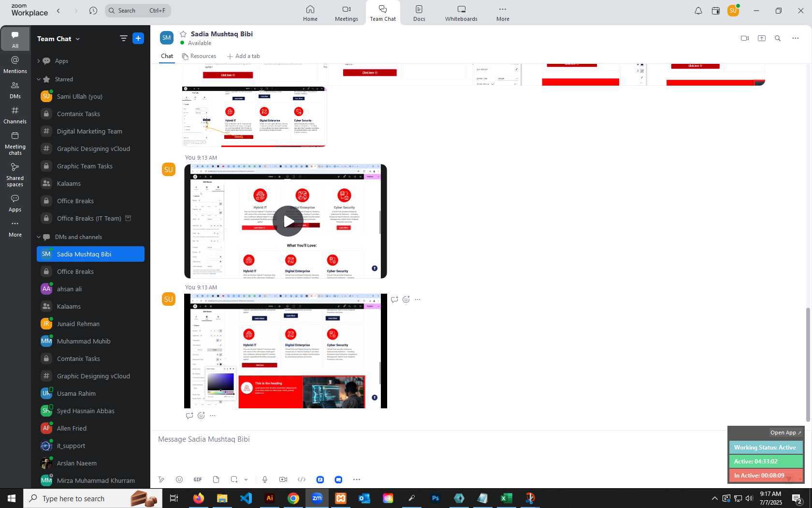The height and width of the screenshot is (508, 812).
Task: Collapse the DMs and channels section
Action: (38, 237)
